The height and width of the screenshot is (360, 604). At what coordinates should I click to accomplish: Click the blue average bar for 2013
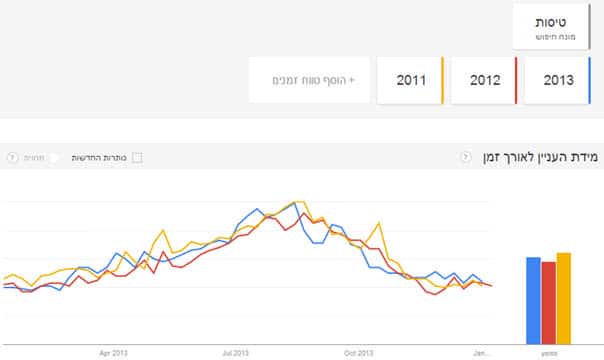(534, 301)
